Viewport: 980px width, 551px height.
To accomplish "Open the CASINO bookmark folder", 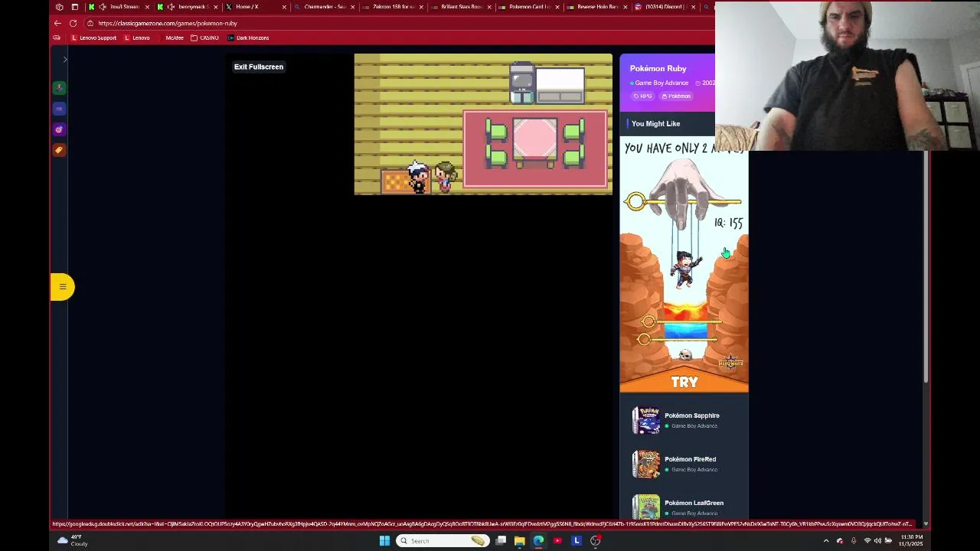I will click(x=205, y=37).
